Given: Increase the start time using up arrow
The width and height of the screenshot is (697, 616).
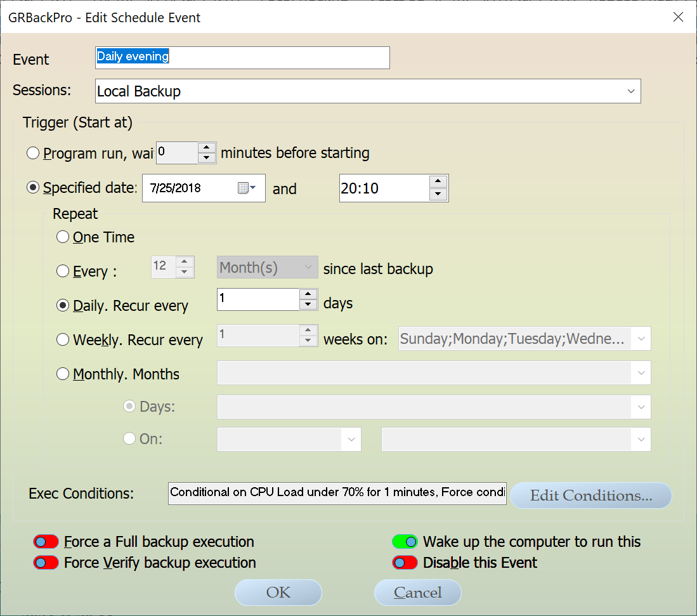Looking at the screenshot, I should click(x=438, y=181).
